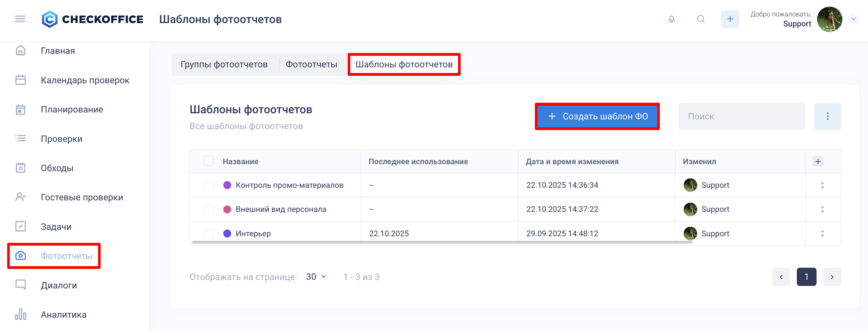This screenshot has width=868, height=331.
Task: Click Создать шаблон ФО button
Action: pos(597,116)
